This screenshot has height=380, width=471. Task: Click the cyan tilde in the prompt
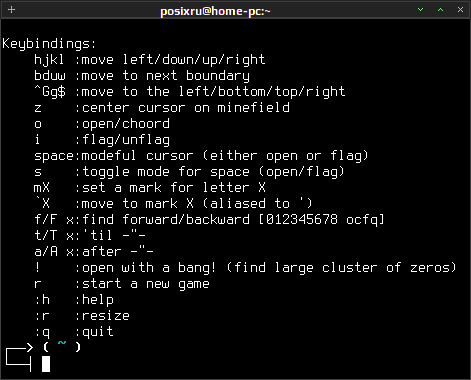pos(62,343)
